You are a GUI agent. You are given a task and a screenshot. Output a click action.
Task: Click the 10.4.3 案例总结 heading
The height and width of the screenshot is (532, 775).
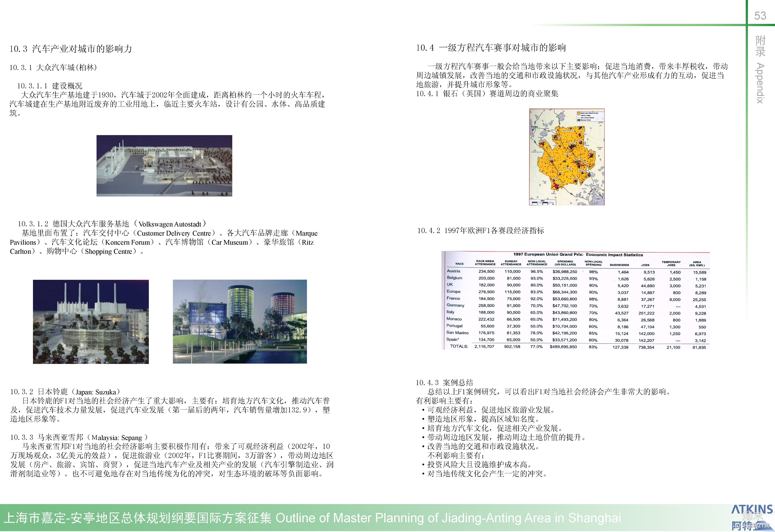tap(444, 383)
